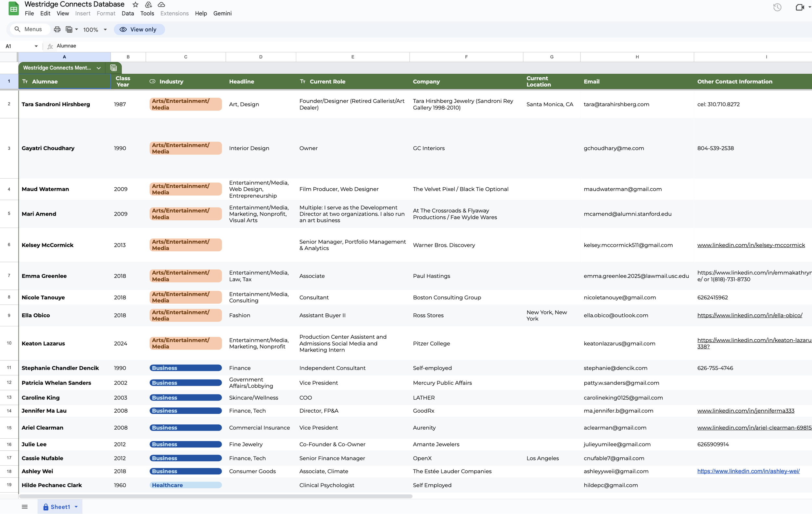This screenshot has height=514, width=812.
Task: Click the table view icon beside the table name
Action: [x=114, y=68]
